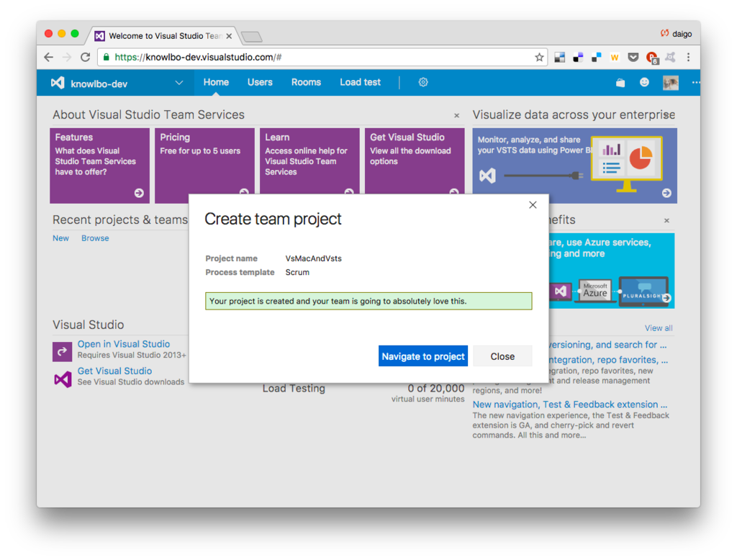This screenshot has height=560, width=737.
Task: Go to the Load test tab
Action: click(x=360, y=82)
